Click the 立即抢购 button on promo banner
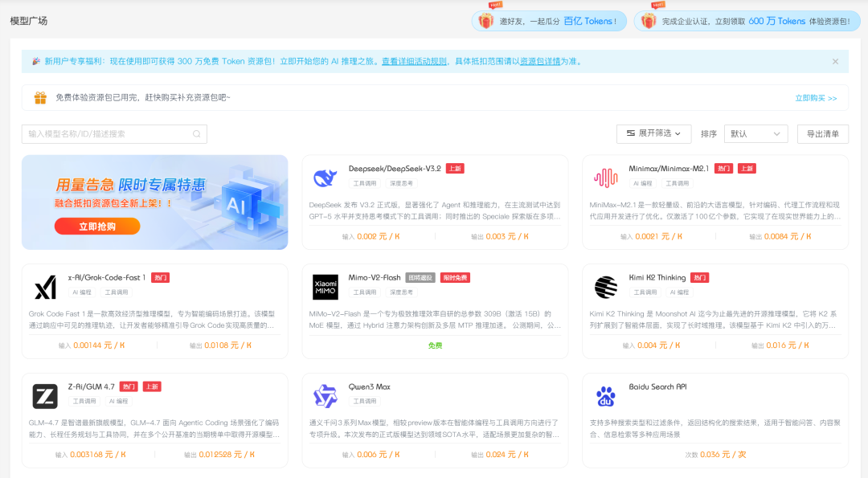 point(97,227)
